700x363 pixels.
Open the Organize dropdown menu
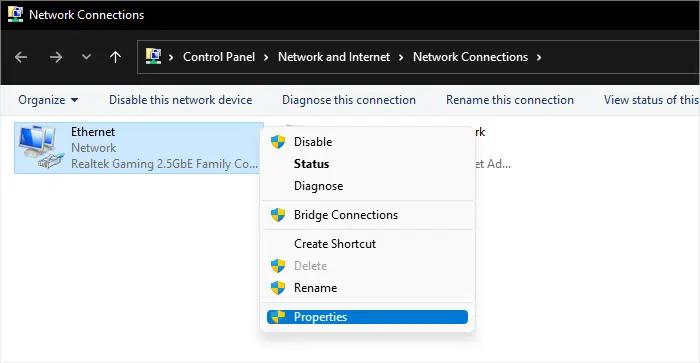click(48, 100)
